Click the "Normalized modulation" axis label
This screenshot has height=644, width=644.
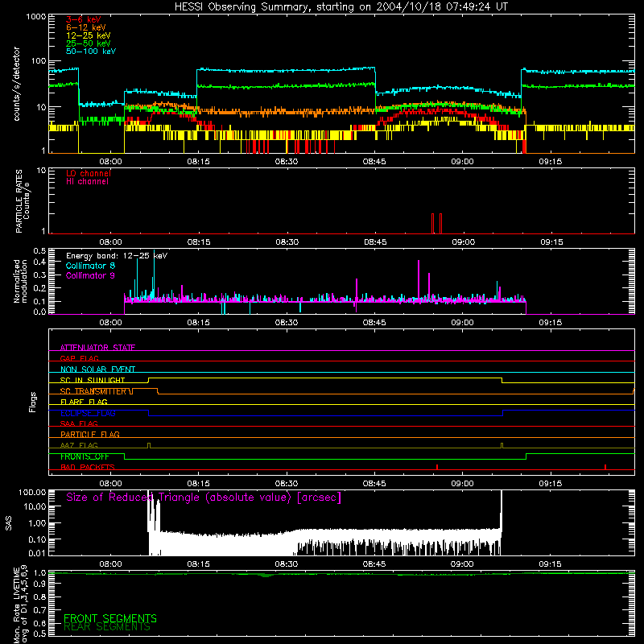click(20, 281)
